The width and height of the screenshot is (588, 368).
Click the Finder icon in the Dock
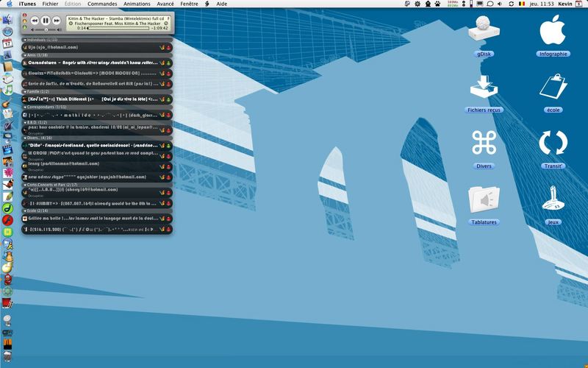(7, 20)
